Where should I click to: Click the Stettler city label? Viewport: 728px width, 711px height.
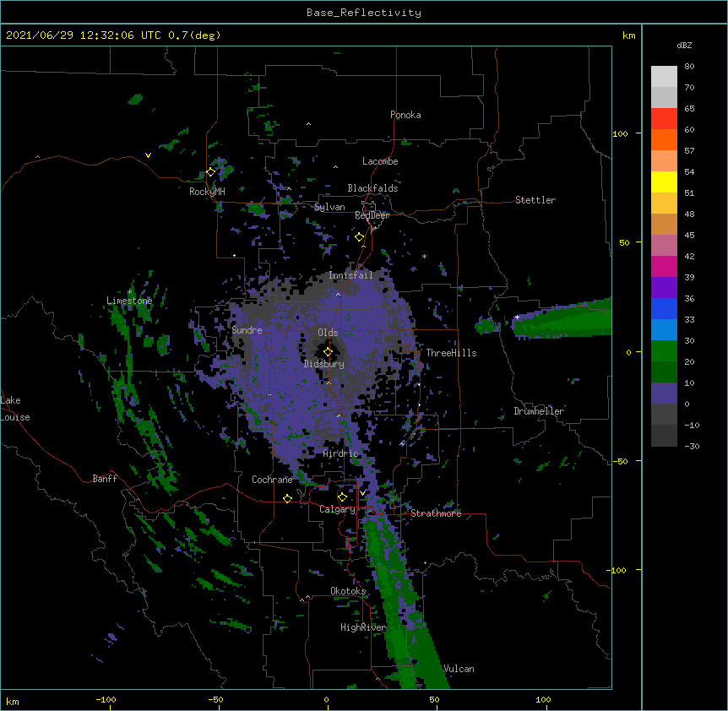point(535,200)
